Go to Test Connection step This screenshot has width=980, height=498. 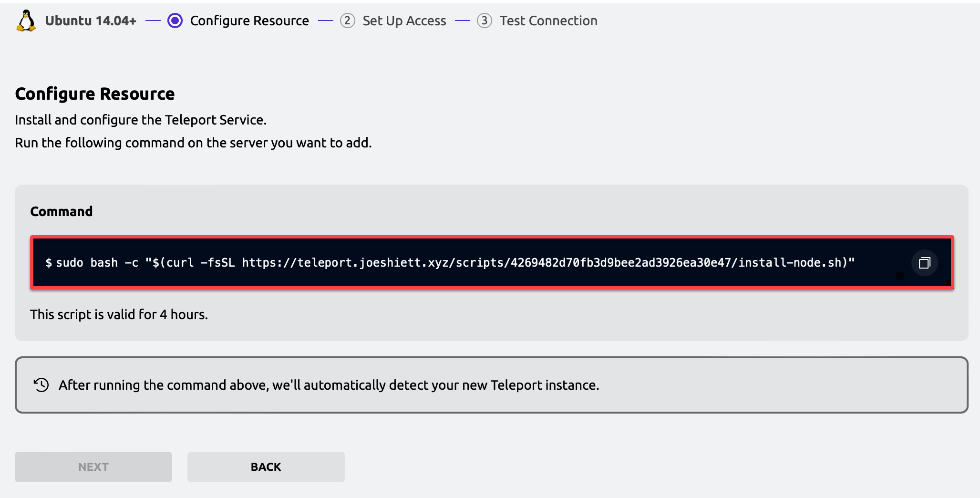click(548, 21)
